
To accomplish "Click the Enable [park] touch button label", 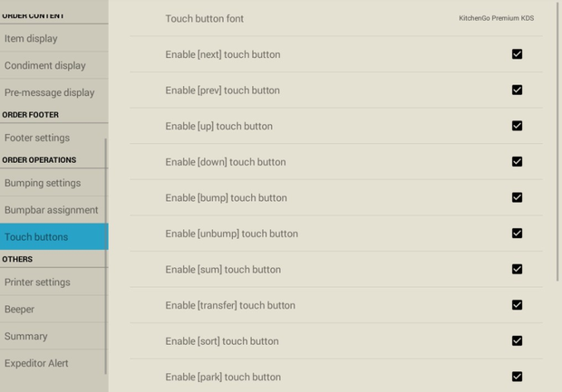I will pos(223,377).
